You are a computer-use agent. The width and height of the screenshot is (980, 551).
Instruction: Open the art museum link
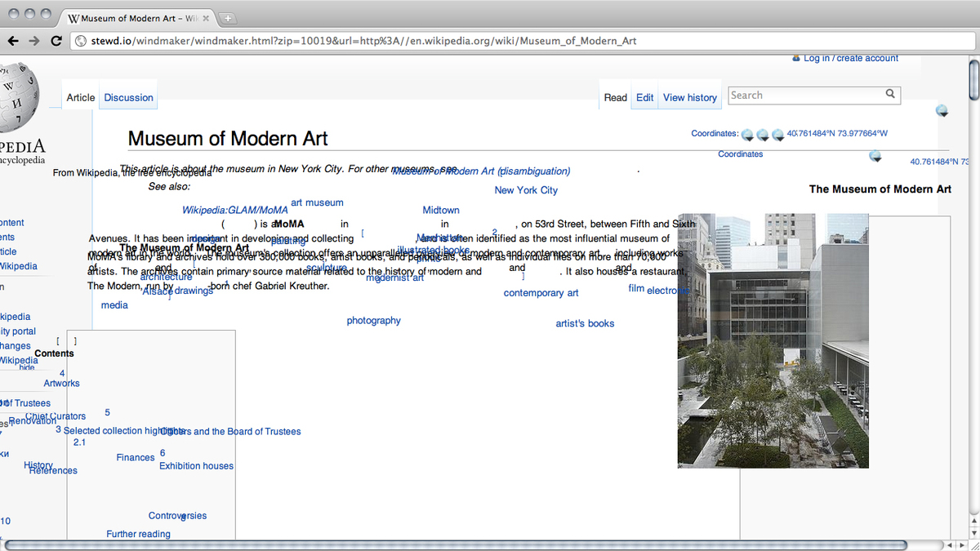tap(317, 202)
